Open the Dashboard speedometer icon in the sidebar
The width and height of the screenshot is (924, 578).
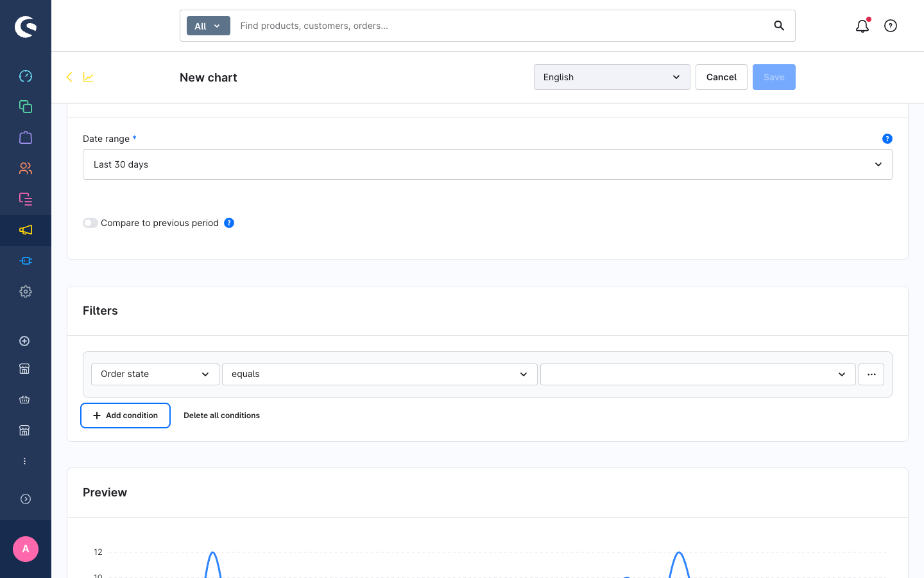click(26, 76)
